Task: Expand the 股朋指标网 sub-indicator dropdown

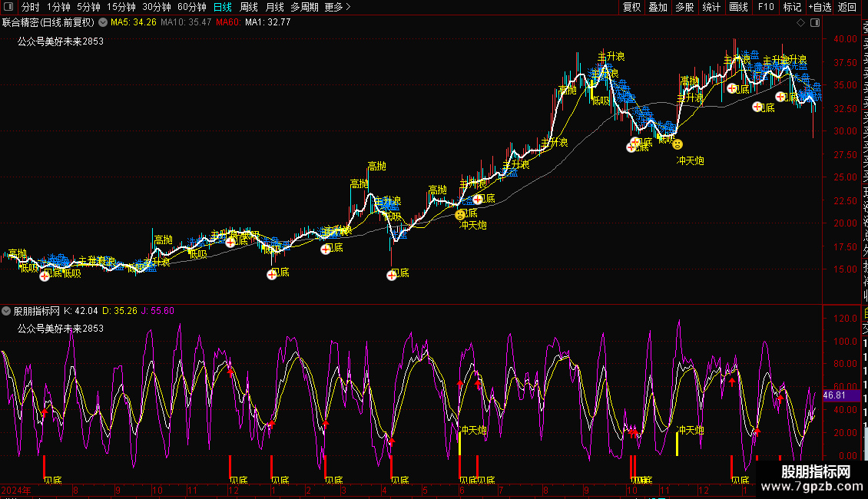Action: pyautogui.click(x=7, y=311)
